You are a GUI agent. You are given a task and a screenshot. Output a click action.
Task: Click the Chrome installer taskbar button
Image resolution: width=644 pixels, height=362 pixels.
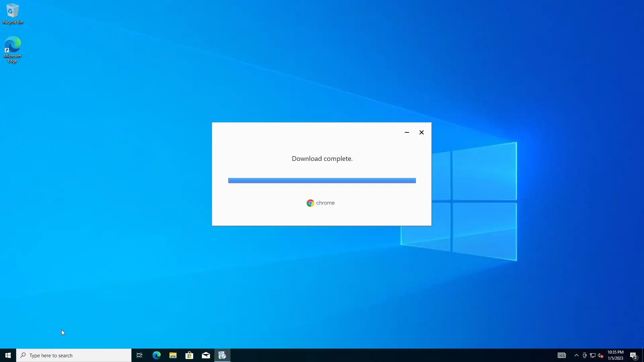click(x=222, y=355)
